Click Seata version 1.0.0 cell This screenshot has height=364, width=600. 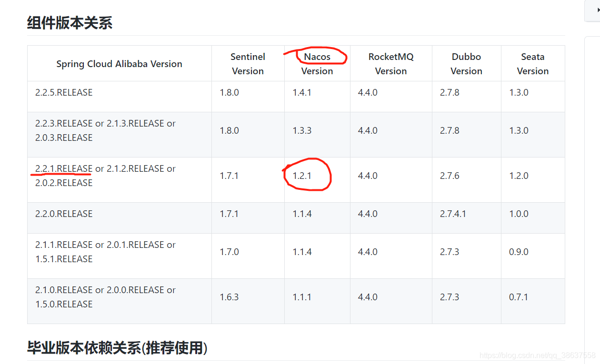coord(533,218)
